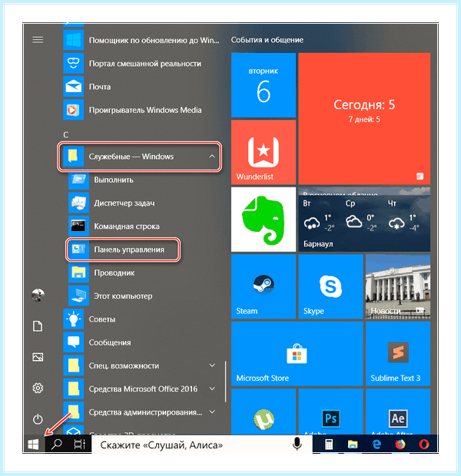Open Settings gear in Start sidebar
The height and width of the screenshot is (476, 461).
pyautogui.click(x=38, y=388)
